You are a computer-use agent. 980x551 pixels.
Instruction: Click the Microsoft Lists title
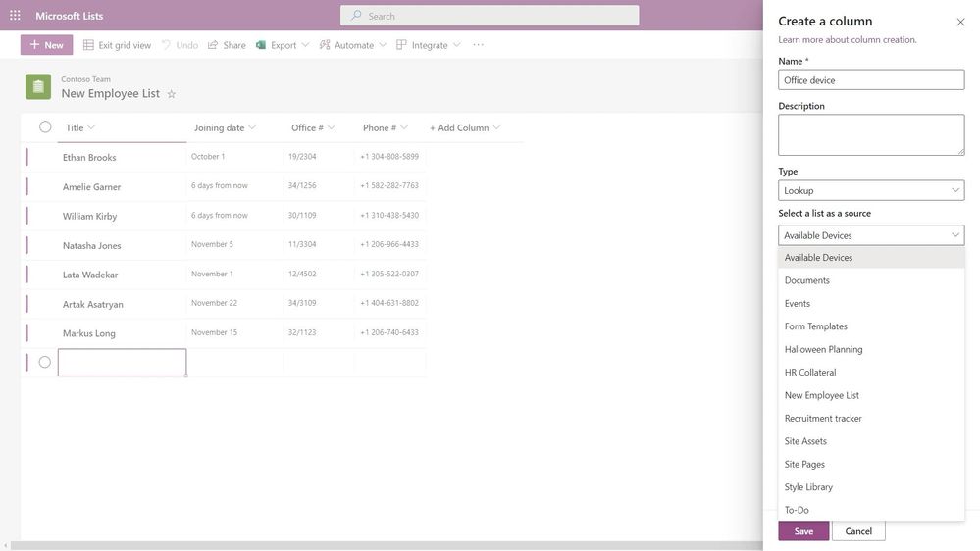(x=70, y=16)
